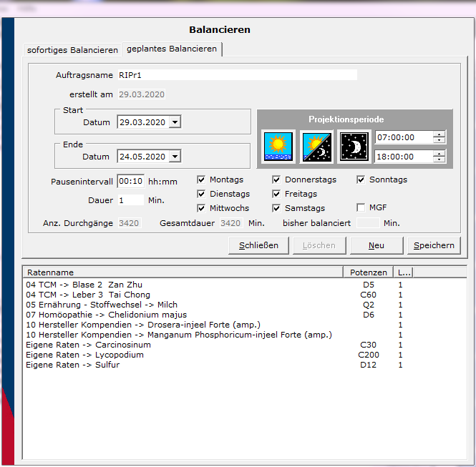Image resolution: width=476 pixels, height=467 pixels.
Task: Click the Dauer minutes input field
Action: [130, 200]
